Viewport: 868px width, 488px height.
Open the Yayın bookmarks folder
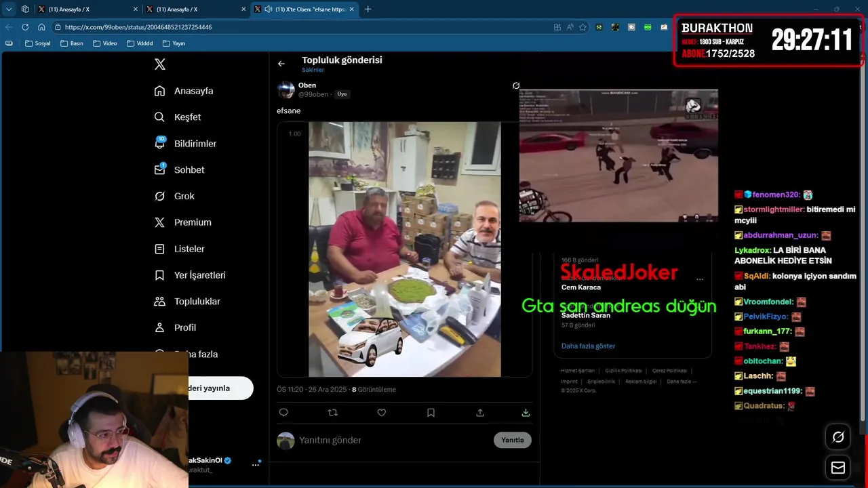point(174,43)
